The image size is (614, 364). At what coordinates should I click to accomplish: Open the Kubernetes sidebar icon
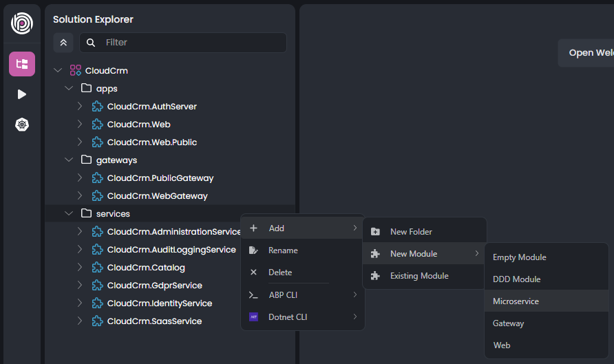[22, 125]
